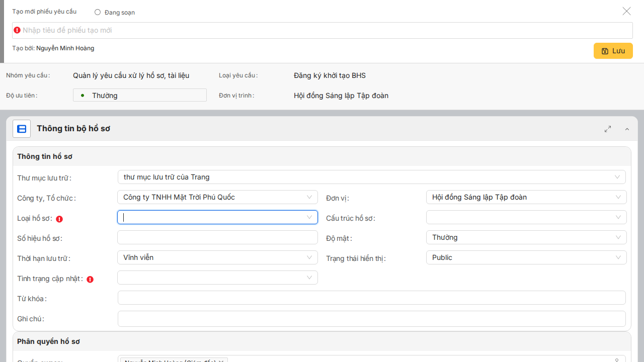Click the red warning icon next to Loại hồ sơ

click(x=59, y=219)
